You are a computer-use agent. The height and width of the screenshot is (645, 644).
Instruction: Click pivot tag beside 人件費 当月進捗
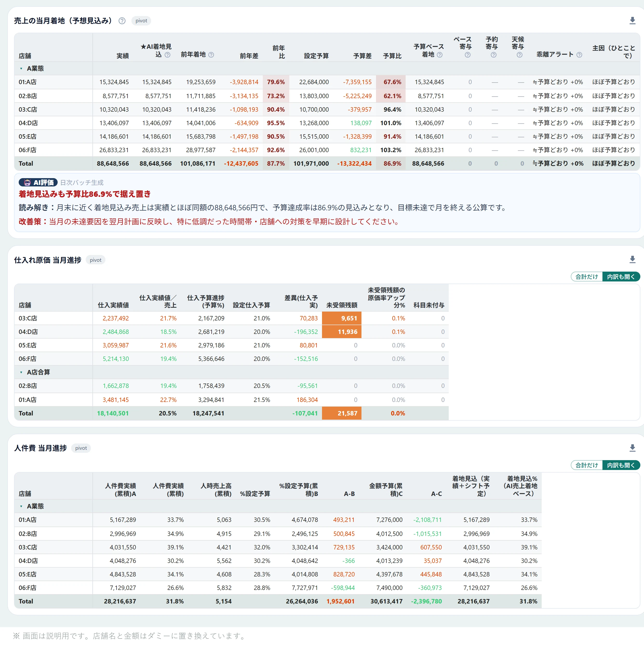coord(81,448)
